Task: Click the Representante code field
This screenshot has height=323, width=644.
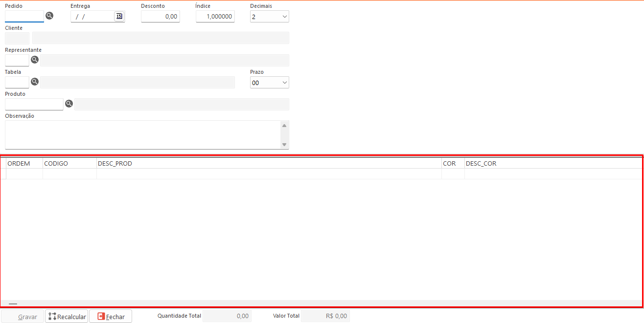Action: [x=17, y=60]
